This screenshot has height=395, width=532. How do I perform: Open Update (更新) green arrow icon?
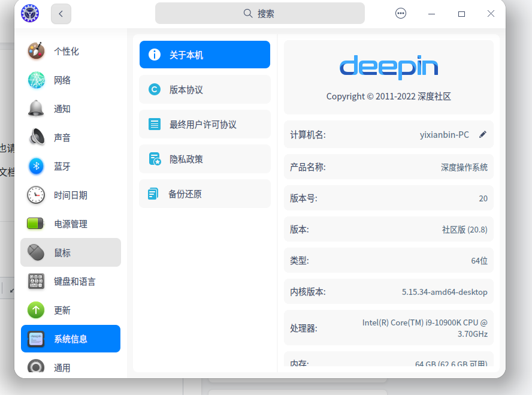click(36, 310)
